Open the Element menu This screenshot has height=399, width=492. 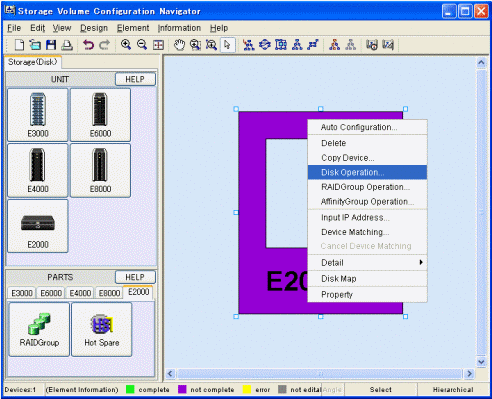133,28
